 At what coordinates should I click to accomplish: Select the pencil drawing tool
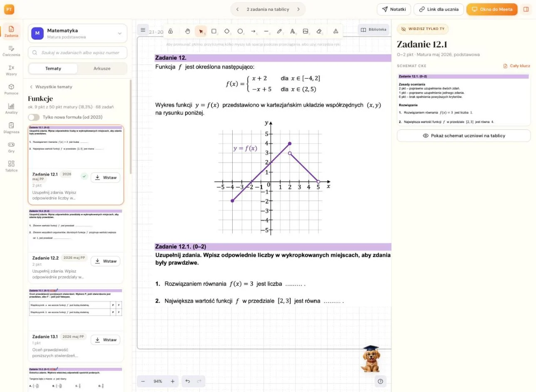point(280,31)
